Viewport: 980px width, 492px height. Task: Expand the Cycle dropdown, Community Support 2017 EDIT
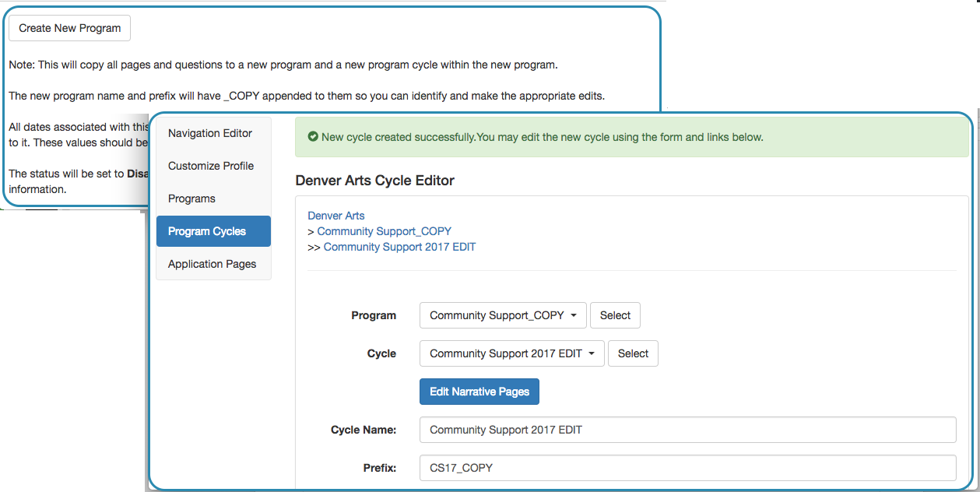(x=511, y=353)
